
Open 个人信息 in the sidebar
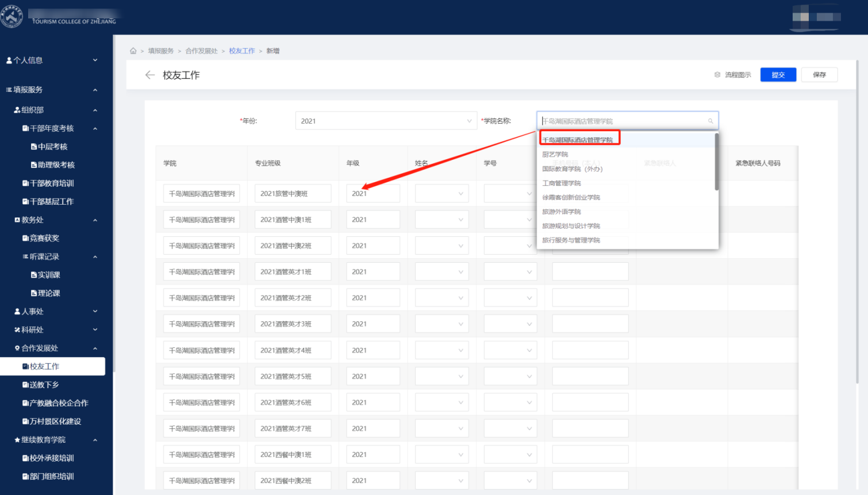point(52,60)
